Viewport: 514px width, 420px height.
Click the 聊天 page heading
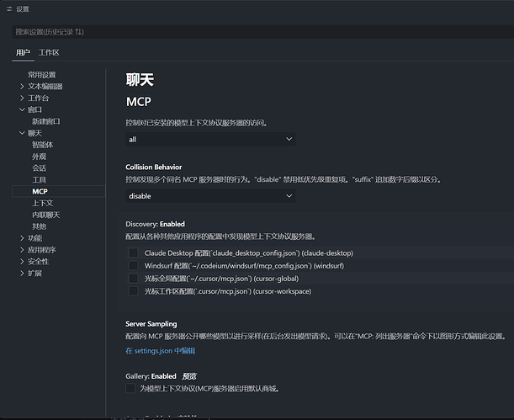(x=140, y=80)
